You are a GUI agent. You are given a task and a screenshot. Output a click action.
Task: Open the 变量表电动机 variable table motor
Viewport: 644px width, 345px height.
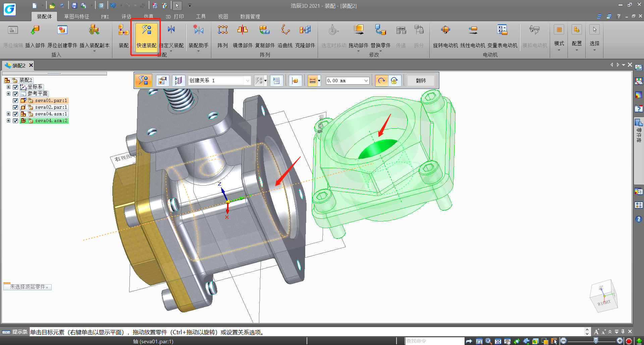502,36
